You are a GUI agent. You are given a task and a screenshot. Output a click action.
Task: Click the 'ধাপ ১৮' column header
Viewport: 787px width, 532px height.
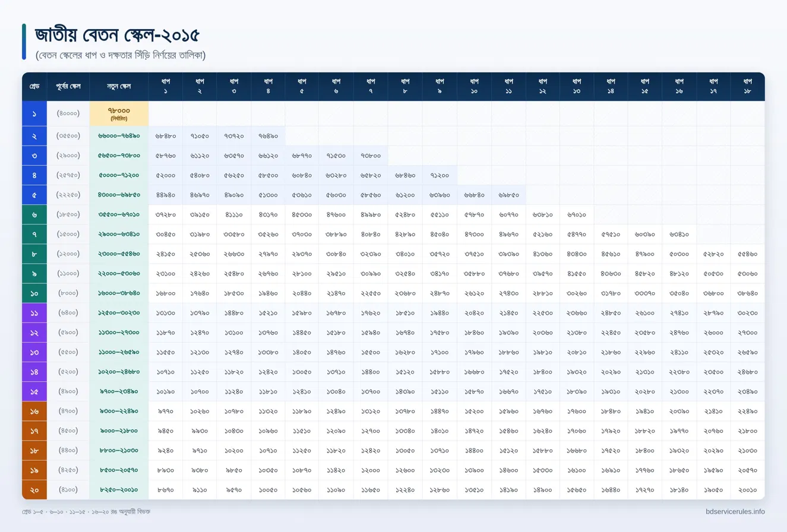748,87
